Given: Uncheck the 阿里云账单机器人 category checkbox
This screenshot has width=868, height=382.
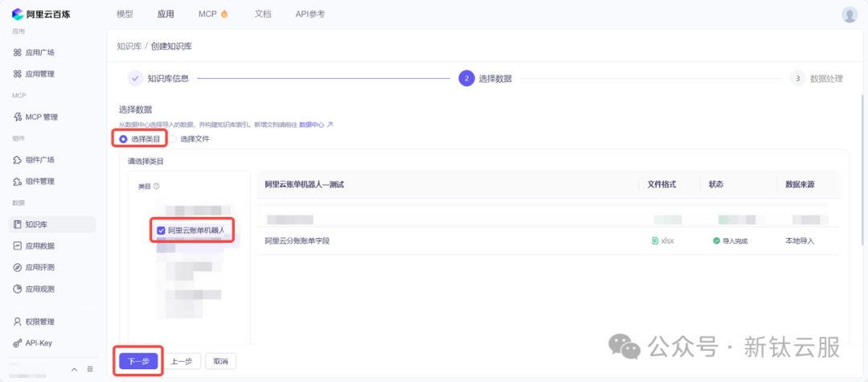Looking at the screenshot, I should 161,230.
